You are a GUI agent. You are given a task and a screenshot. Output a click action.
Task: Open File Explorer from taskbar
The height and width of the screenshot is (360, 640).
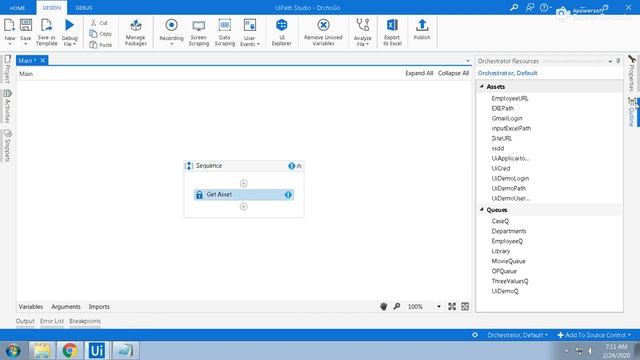point(42,351)
